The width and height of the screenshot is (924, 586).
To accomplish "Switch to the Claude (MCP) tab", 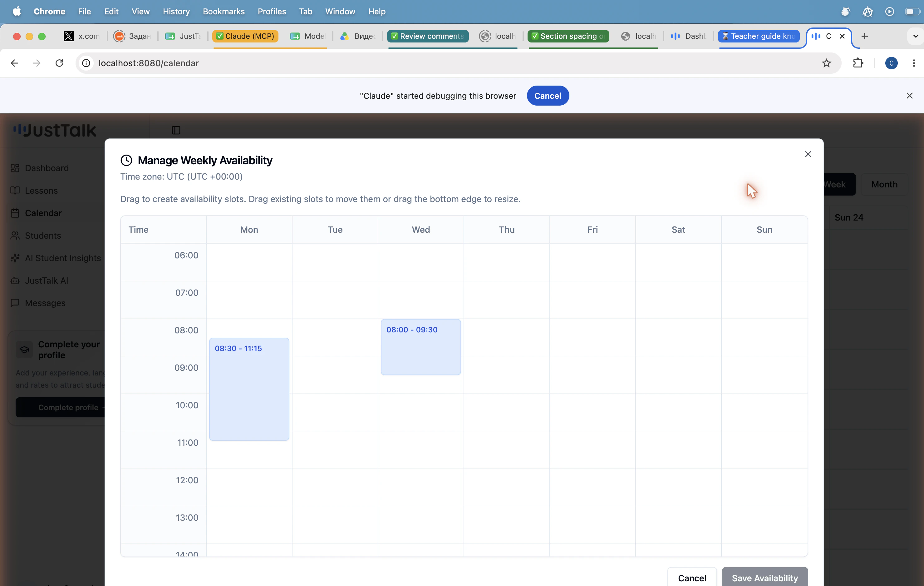I will [246, 36].
